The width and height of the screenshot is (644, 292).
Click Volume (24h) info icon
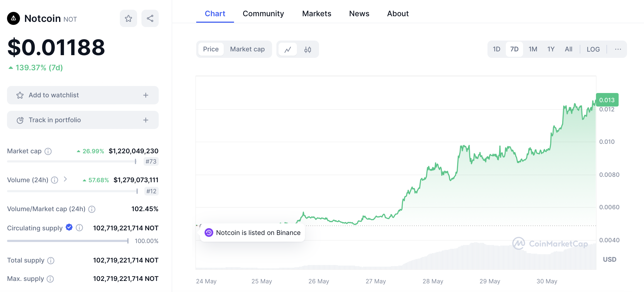(55, 180)
